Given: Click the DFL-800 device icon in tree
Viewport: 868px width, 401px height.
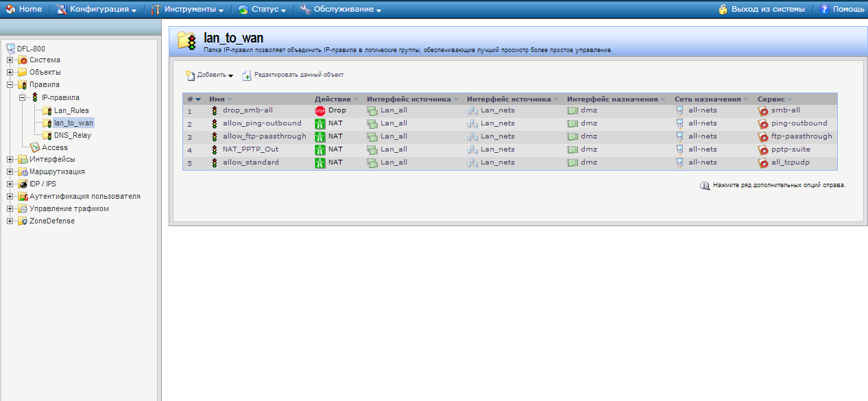Looking at the screenshot, I should point(10,49).
